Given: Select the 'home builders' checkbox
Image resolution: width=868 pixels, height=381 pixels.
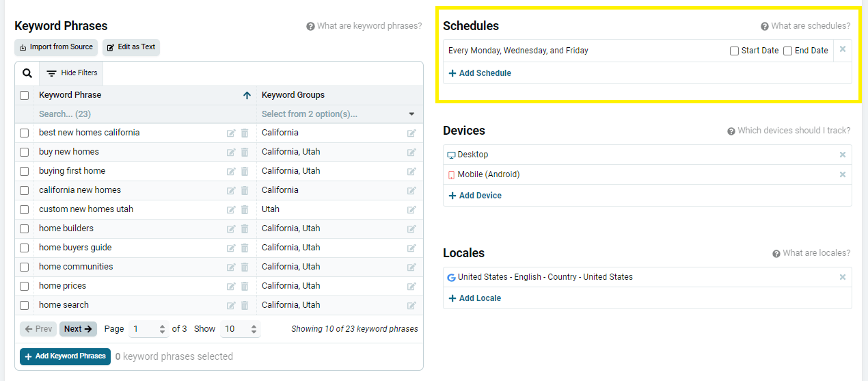Looking at the screenshot, I should point(25,228).
